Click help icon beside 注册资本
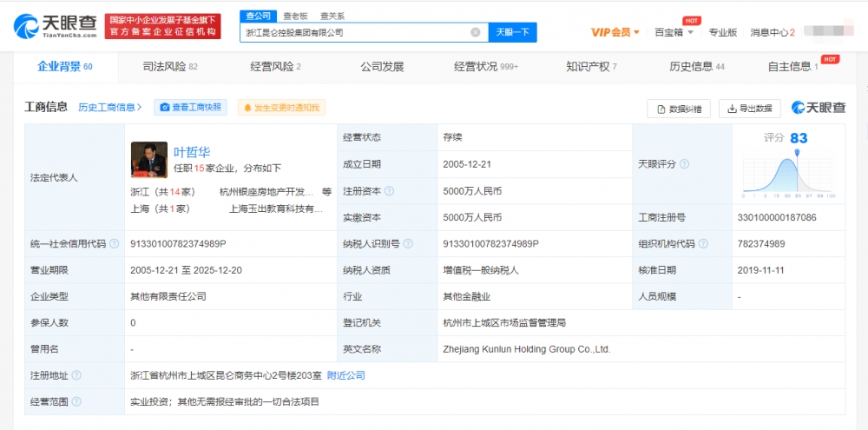 tap(389, 191)
